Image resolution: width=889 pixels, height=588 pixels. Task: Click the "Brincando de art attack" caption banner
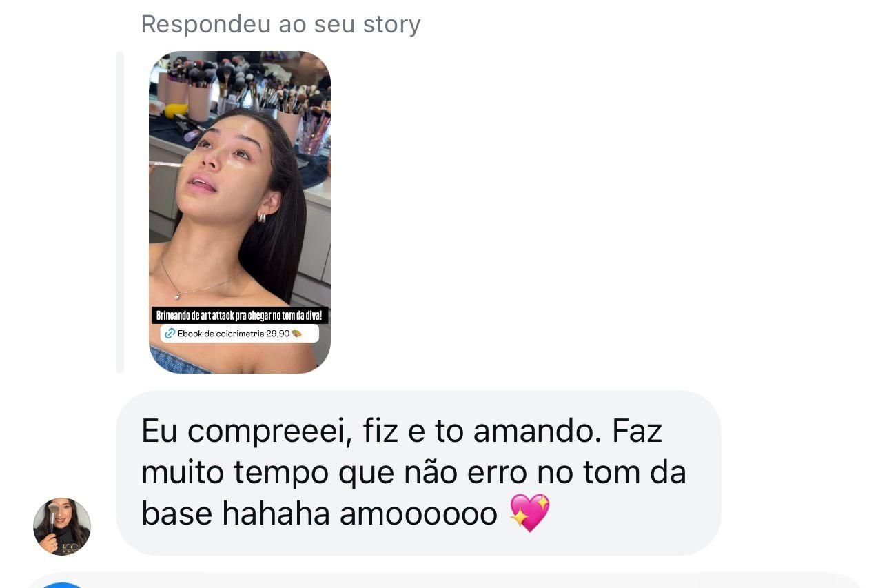[240, 316]
